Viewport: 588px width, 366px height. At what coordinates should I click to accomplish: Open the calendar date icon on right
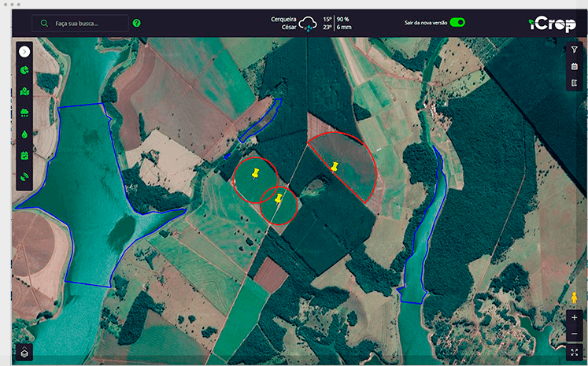click(x=574, y=66)
